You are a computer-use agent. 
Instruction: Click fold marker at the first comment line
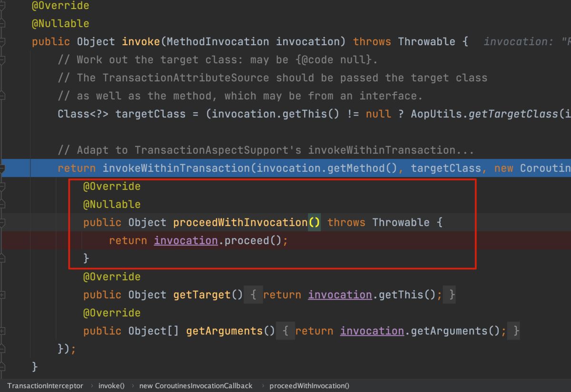(2, 60)
